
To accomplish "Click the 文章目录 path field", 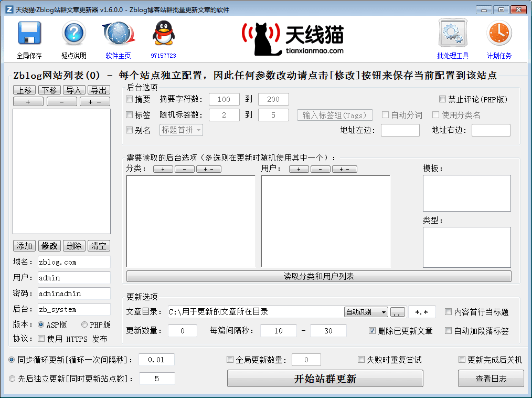I will (x=256, y=312).
